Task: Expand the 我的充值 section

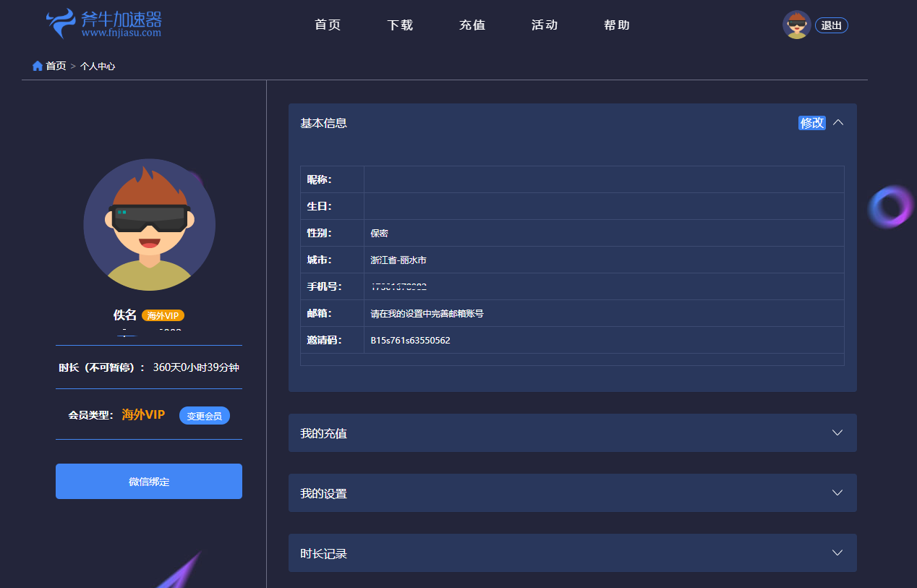Action: 837,433
